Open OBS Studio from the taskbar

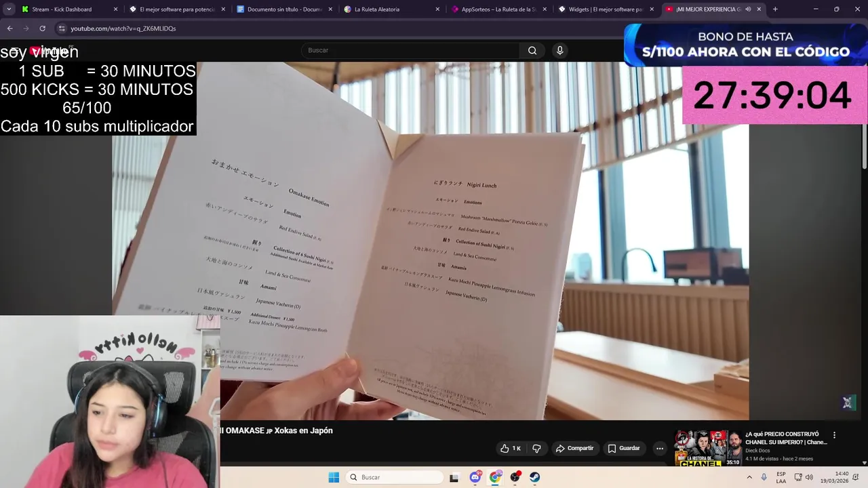coord(515,477)
